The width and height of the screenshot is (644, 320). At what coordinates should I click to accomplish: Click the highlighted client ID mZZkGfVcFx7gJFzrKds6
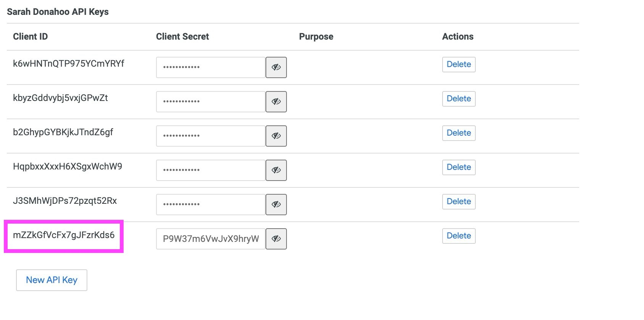(64, 235)
